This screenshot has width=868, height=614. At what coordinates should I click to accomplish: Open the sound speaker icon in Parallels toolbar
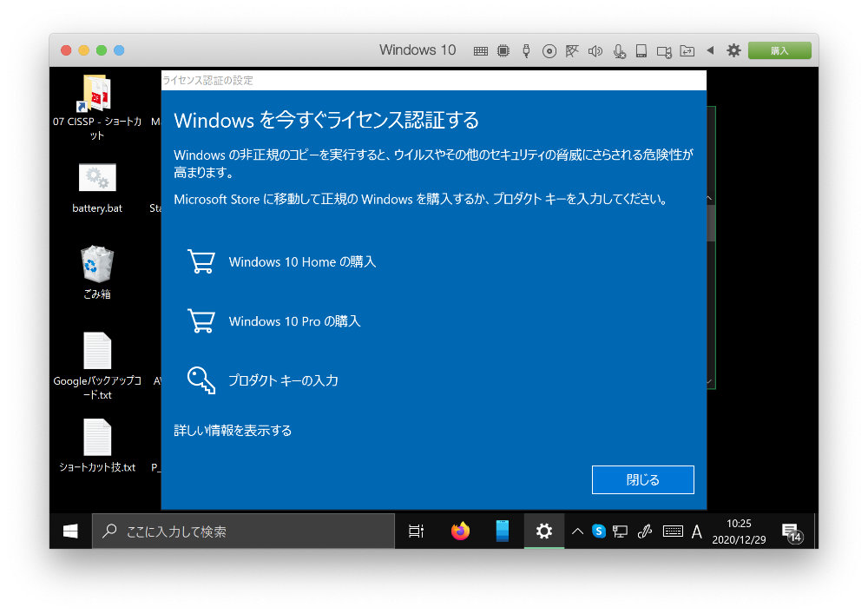click(x=595, y=51)
